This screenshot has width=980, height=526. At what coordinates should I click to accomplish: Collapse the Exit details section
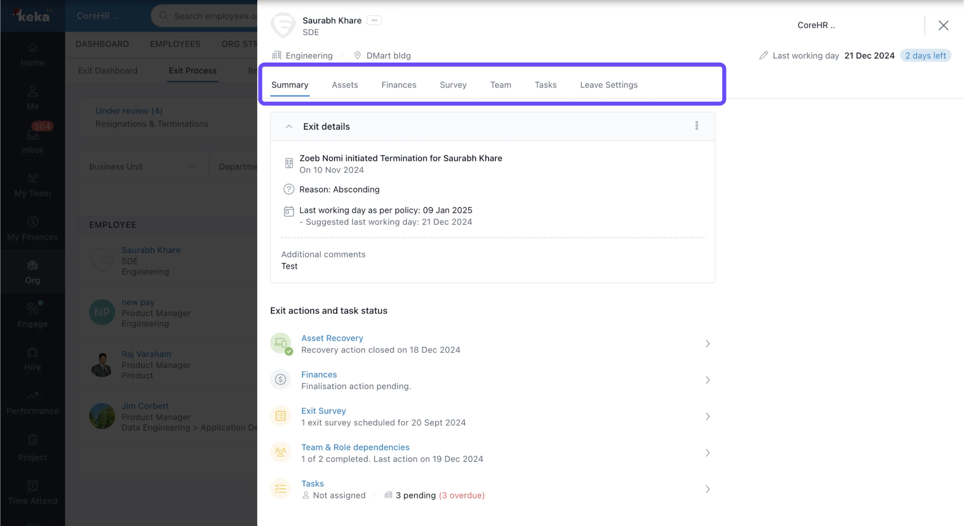(289, 126)
